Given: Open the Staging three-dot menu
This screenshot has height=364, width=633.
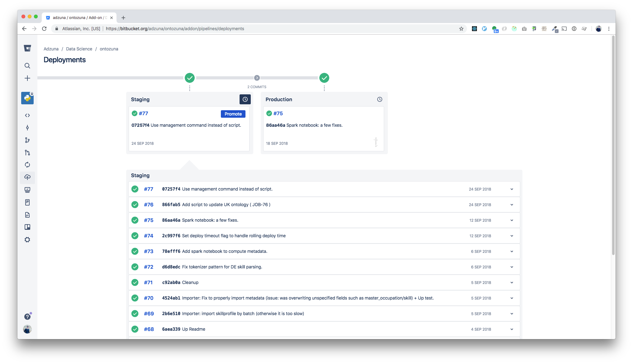Looking at the screenshot, I should point(190,88).
